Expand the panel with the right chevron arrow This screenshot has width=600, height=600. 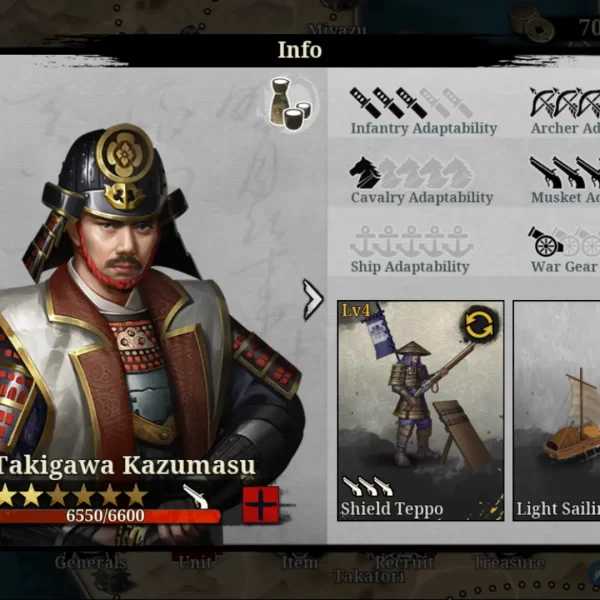[313, 300]
